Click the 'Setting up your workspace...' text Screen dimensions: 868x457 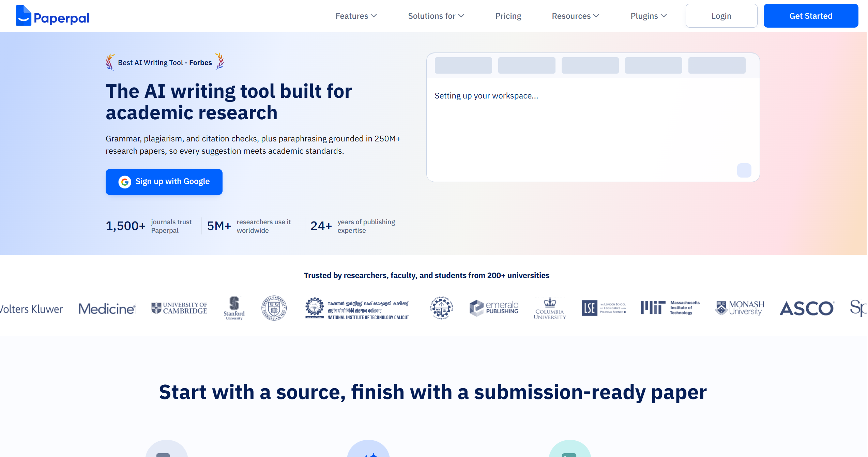(x=486, y=96)
